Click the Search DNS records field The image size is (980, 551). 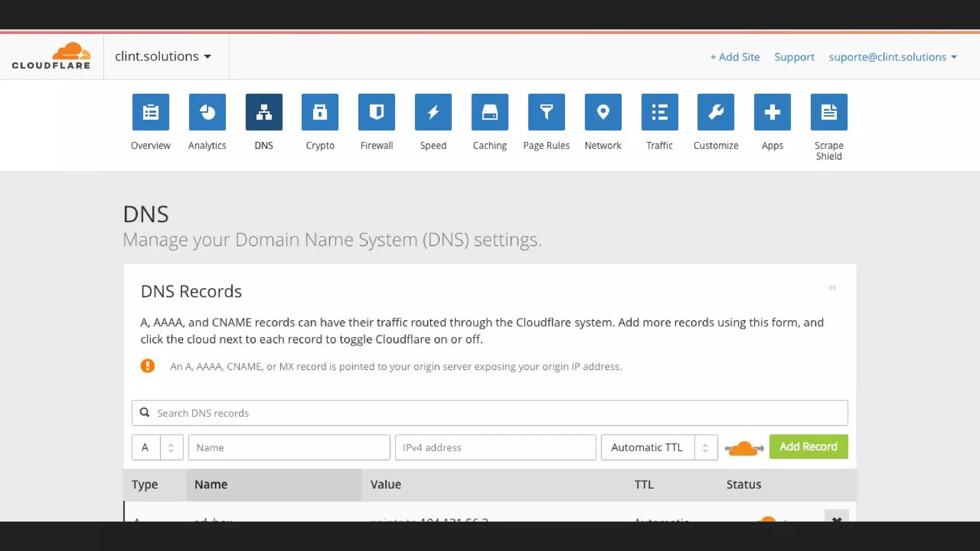[490, 413]
